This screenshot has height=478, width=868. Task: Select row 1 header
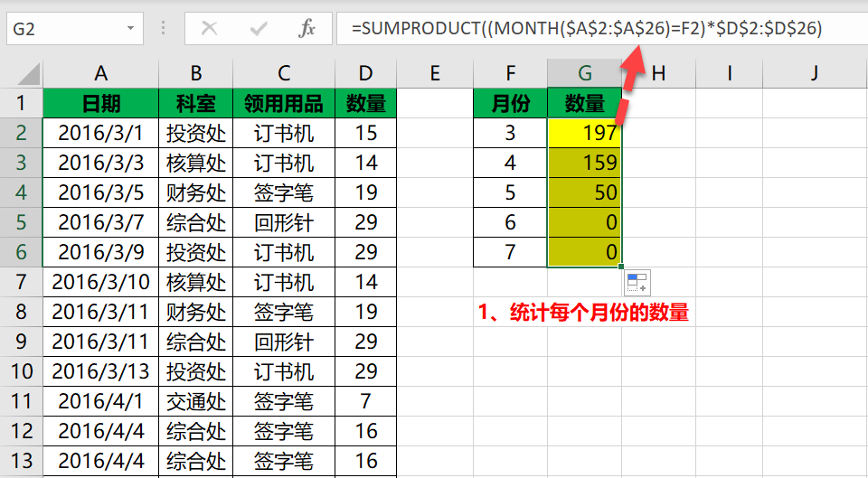tap(21, 103)
